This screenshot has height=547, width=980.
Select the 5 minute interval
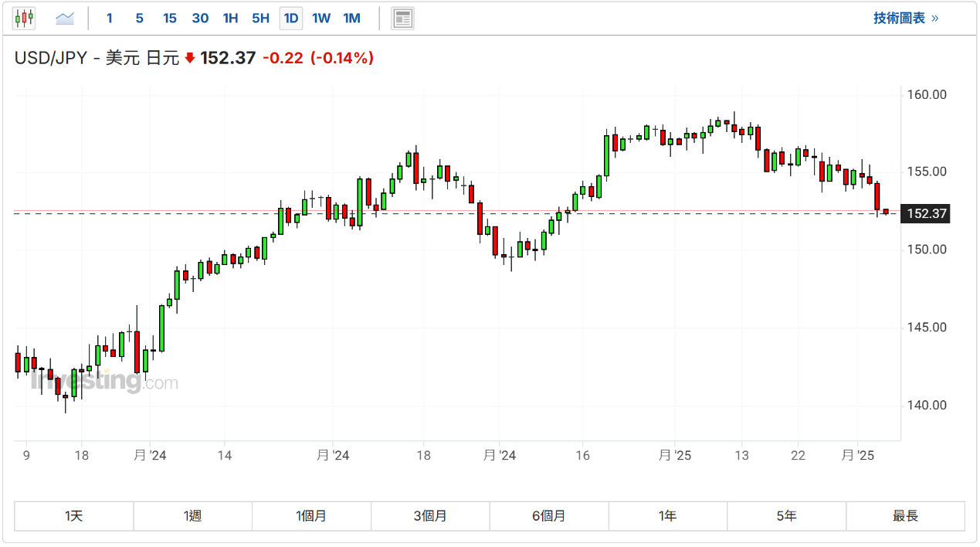click(139, 18)
